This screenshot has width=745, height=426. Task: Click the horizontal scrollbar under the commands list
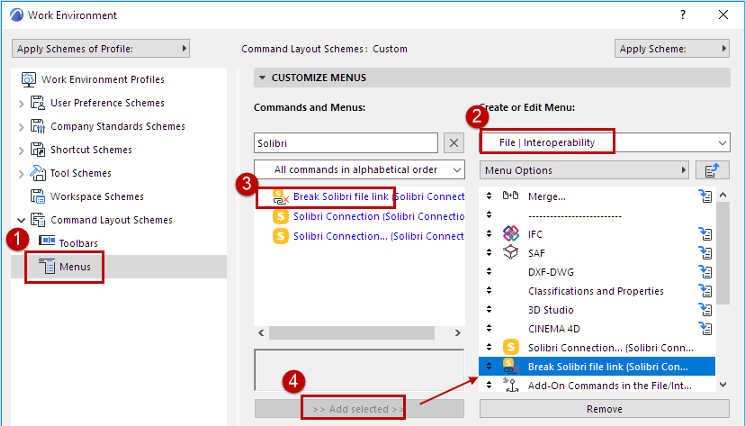[x=359, y=333]
